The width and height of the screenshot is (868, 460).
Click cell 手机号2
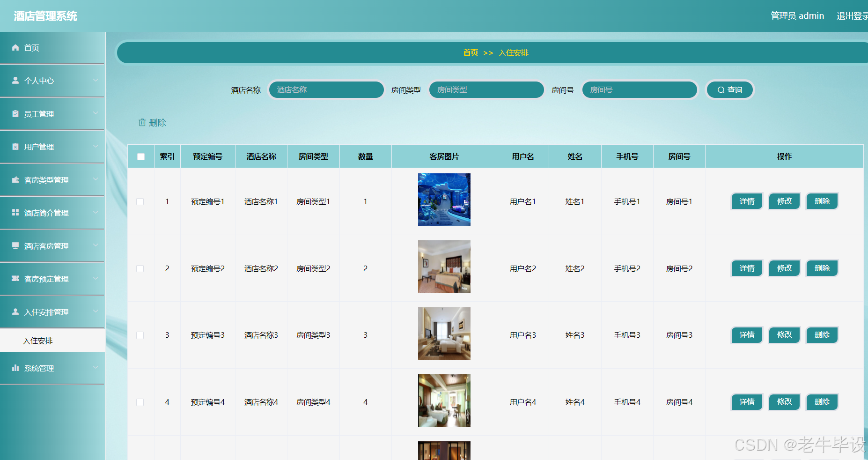click(627, 268)
